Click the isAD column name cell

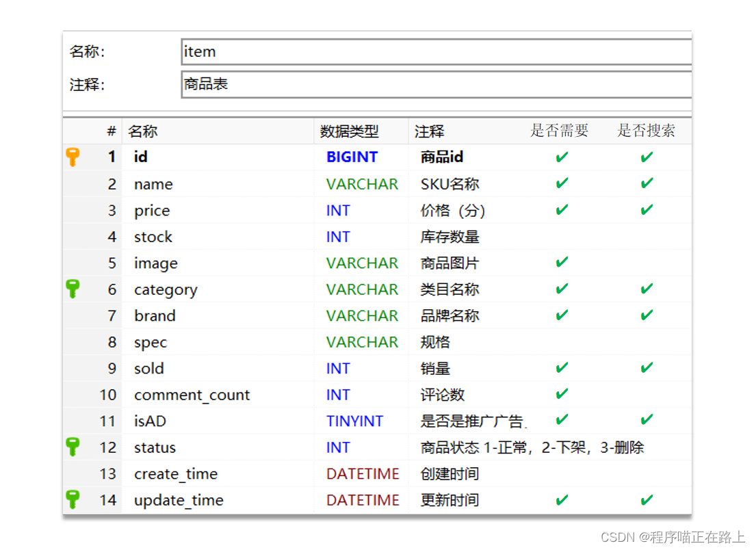click(x=150, y=421)
